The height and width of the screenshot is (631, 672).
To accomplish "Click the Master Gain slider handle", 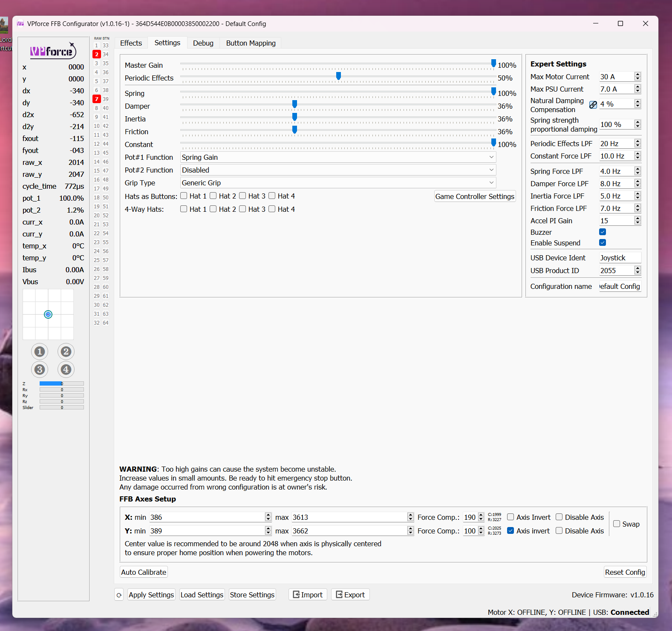I will coord(493,63).
